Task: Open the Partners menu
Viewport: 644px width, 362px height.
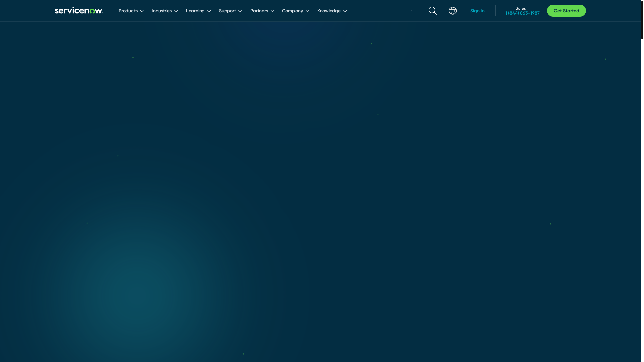Action: click(x=262, y=11)
